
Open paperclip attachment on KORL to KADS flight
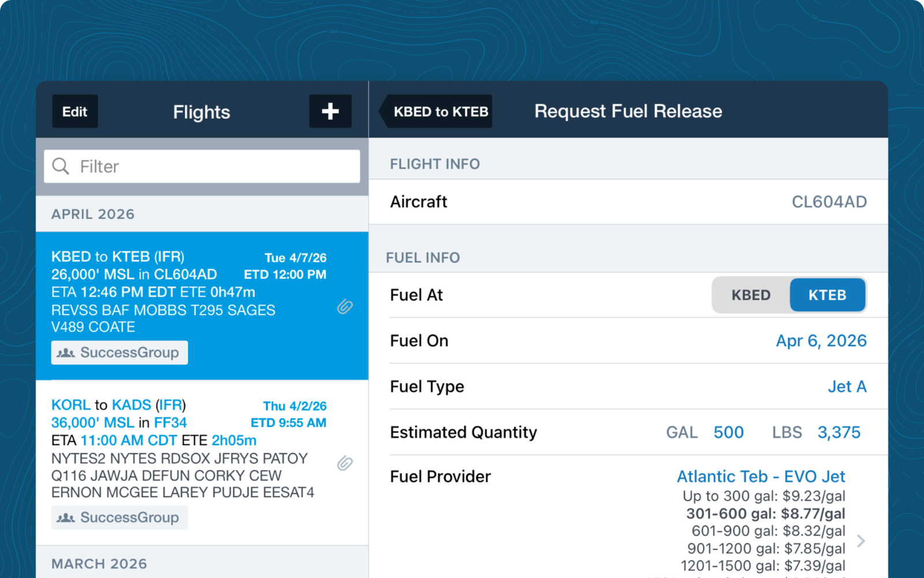[345, 463]
